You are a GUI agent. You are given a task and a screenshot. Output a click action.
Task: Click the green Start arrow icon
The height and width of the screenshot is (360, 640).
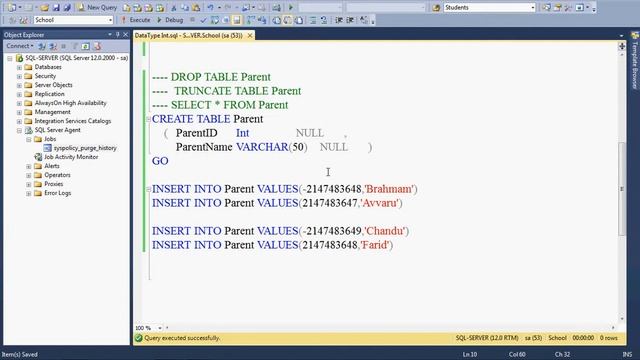coord(291,7)
